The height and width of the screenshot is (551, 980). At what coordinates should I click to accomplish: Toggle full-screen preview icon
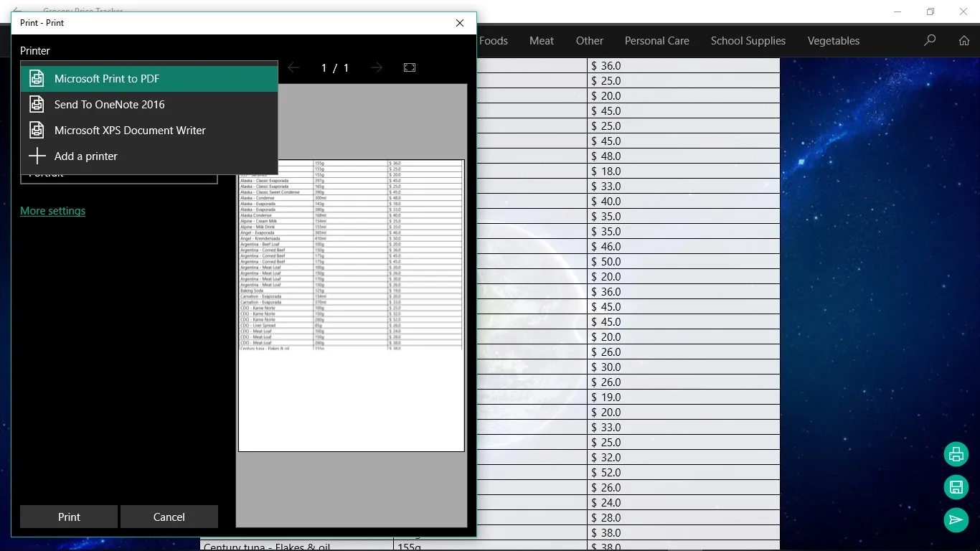tap(410, 67)
